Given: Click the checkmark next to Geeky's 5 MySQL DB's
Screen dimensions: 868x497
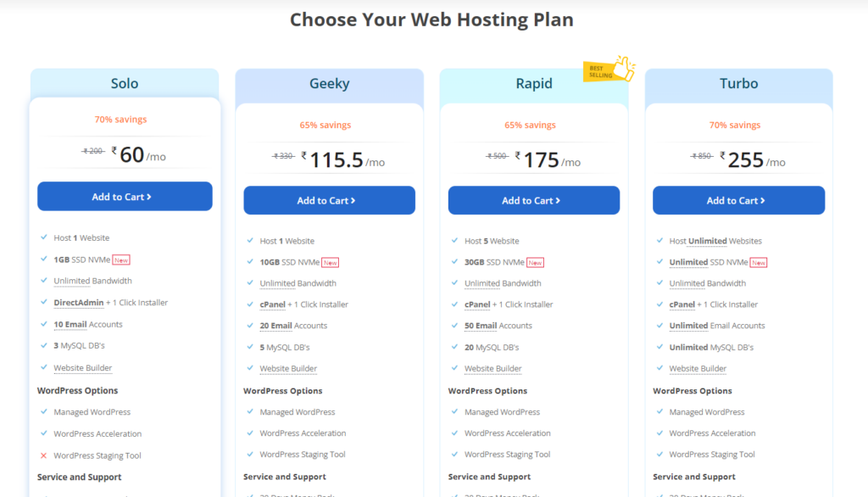Looking at the screenshot, I should tap(250, 346).
